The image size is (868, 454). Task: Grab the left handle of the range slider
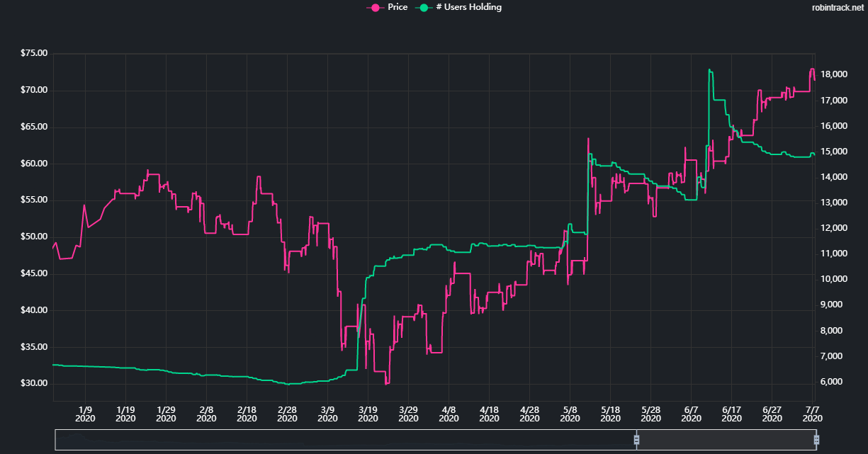pyautogui.click(x=636, y=440)
